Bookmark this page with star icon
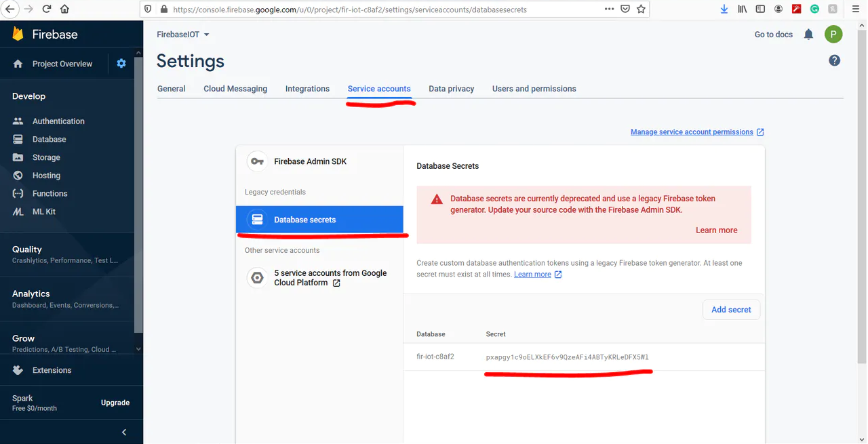The width and height of the screenshot is (868, 444). click(641, 9)
